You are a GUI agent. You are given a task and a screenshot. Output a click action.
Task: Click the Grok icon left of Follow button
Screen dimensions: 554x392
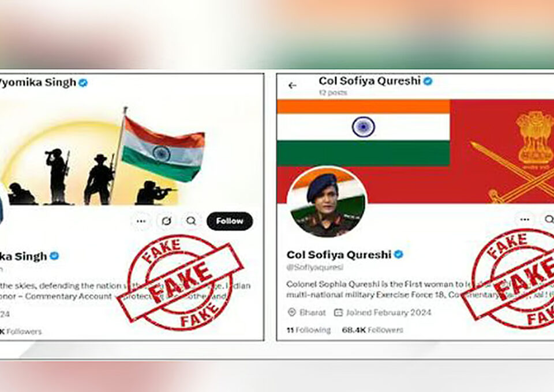click(x=166, y=221)
